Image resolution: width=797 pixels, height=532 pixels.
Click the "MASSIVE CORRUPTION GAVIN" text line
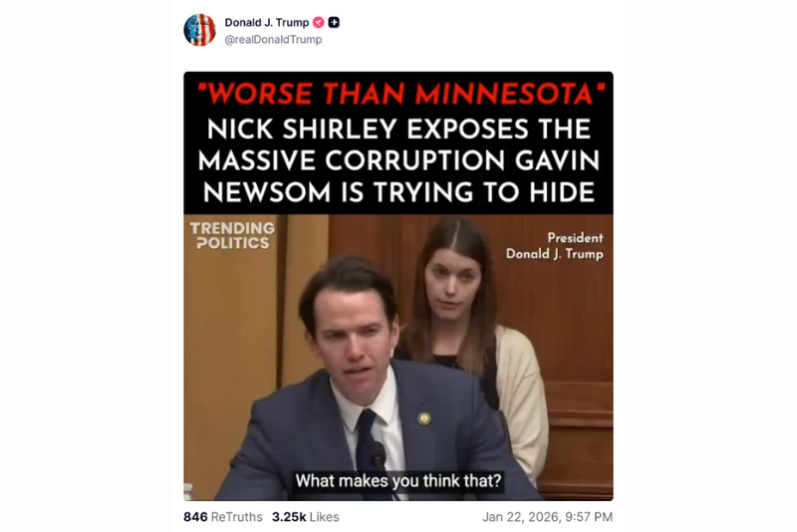pyautogui.click(x=398, y=160)
